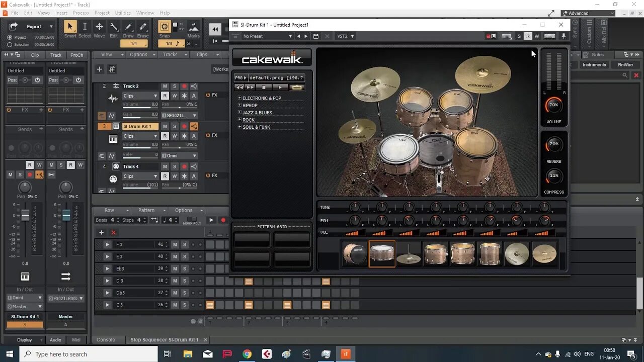Expand the ROCK pattern folder
Viewport: 644px width, 362px height.
pyautogui.click(x=239, y=120)
